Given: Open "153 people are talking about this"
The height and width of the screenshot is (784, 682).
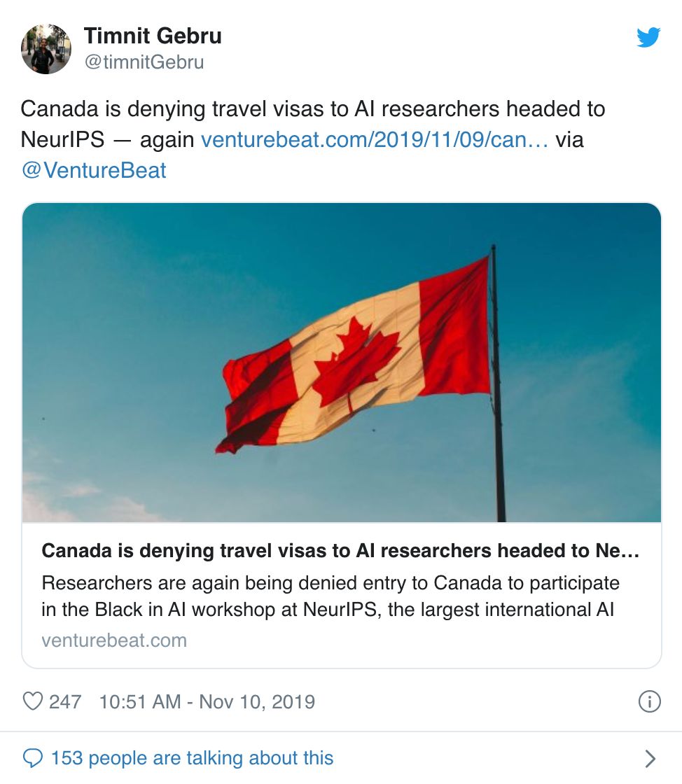Looking at the screenshot, I should pos(192,758).
